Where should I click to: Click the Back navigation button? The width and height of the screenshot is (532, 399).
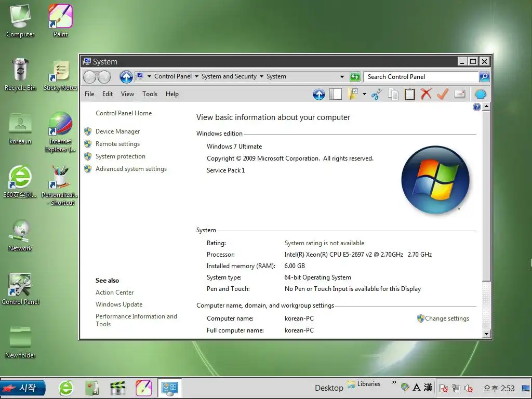89,77
